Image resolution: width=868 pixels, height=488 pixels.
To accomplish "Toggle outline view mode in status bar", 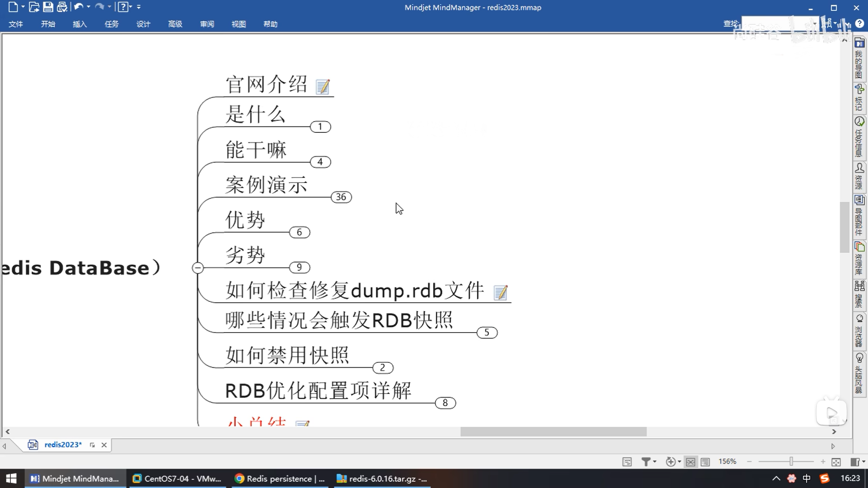I will [x=705, y=461].
